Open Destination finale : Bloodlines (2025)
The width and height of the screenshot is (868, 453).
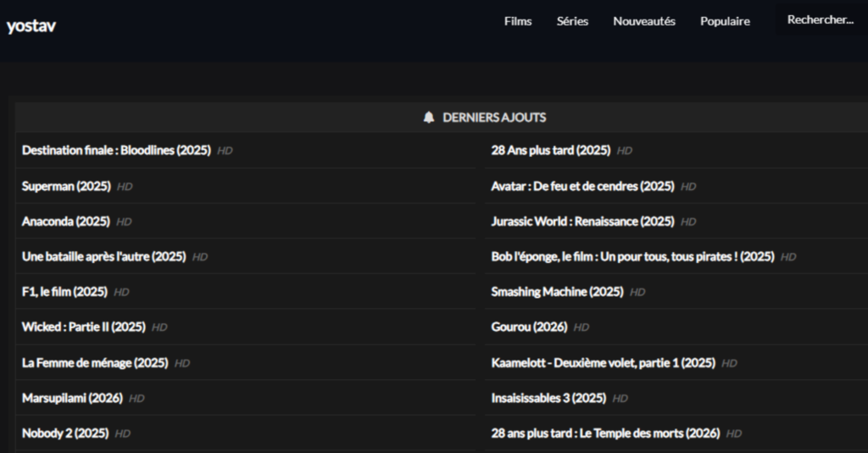(116, 150)
